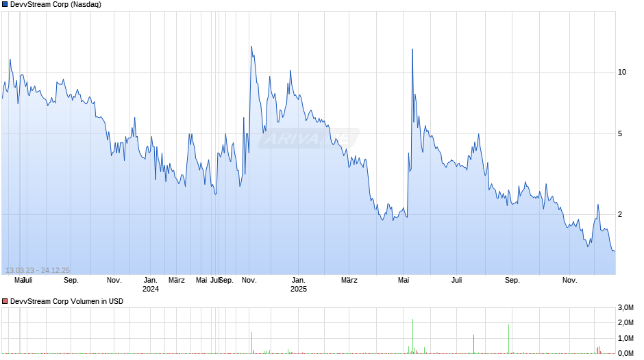Click the first 'Sep.' axis label
The image size is (644, 360).
(71, 281)
